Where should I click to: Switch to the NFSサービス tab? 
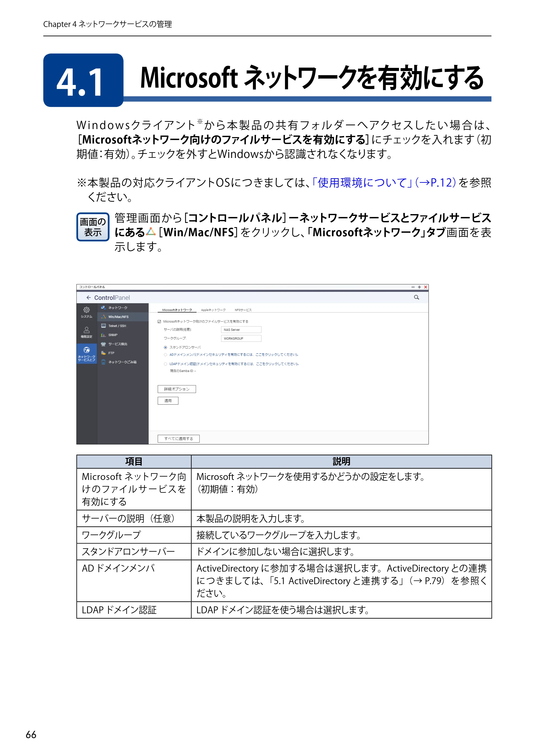point(243,310)
